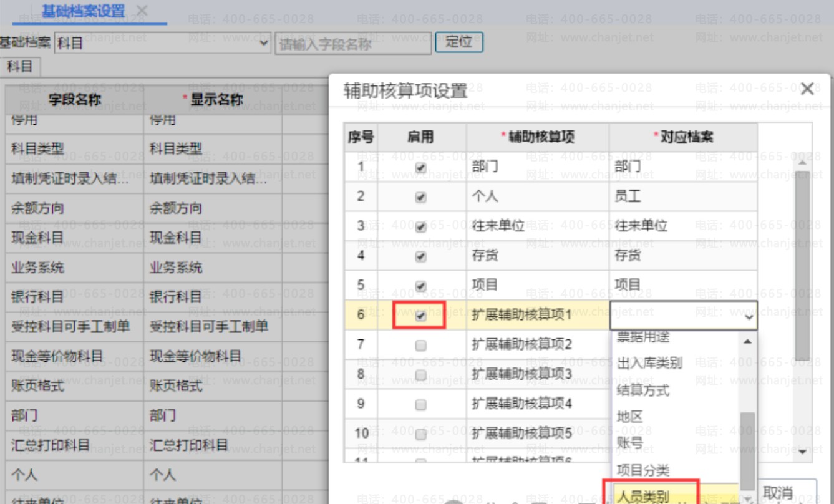
Task: Enable 启用 for 扩展辅助核算项5
Action: tap(421, 434)
